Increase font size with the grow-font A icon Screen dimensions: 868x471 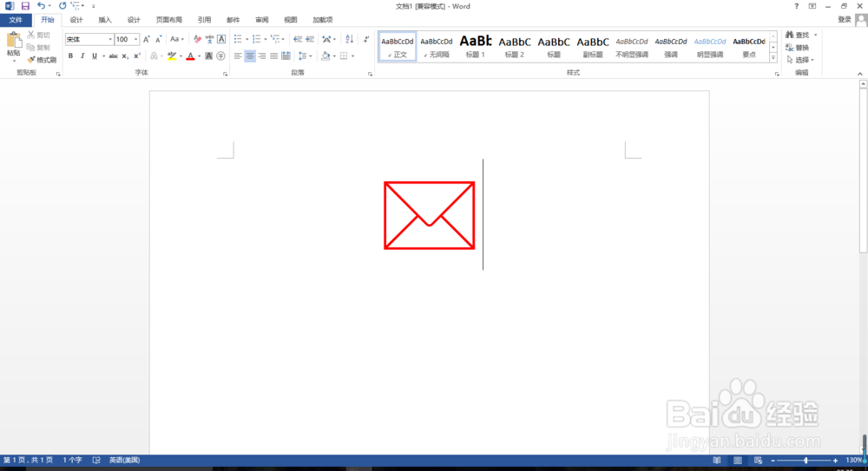click(x=146, y=39)
